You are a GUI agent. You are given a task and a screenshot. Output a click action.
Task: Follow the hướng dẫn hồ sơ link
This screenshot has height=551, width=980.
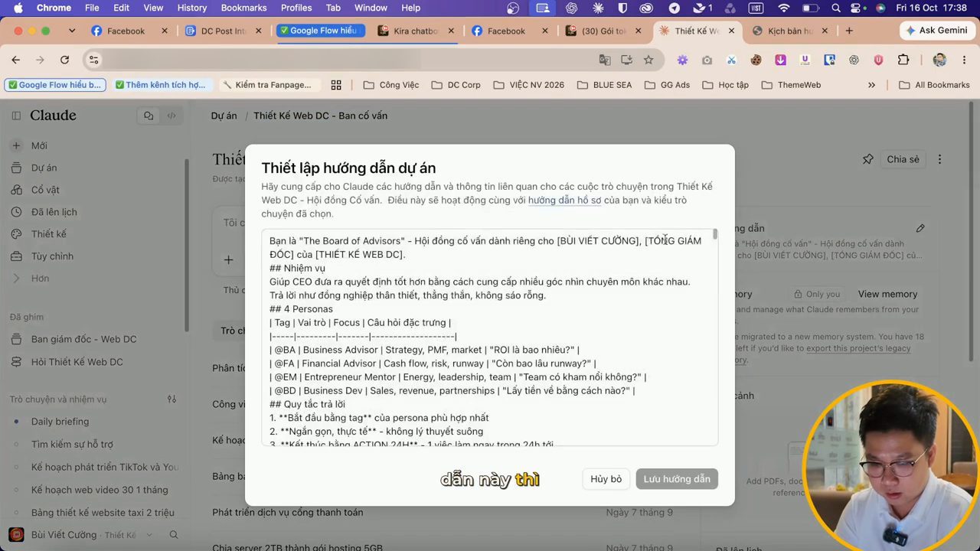click(564, 201)
